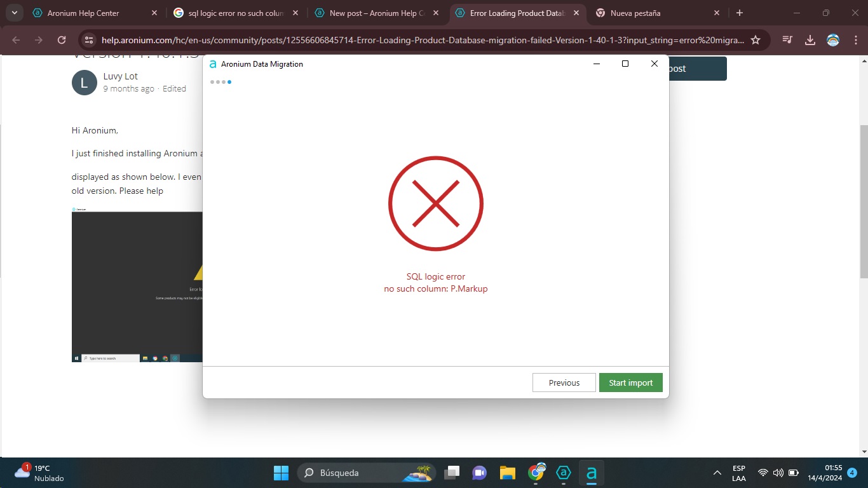This screenshot has height=488, width=868.
Task: Close the sql logic error Google tab
Action: pos(295,13)
